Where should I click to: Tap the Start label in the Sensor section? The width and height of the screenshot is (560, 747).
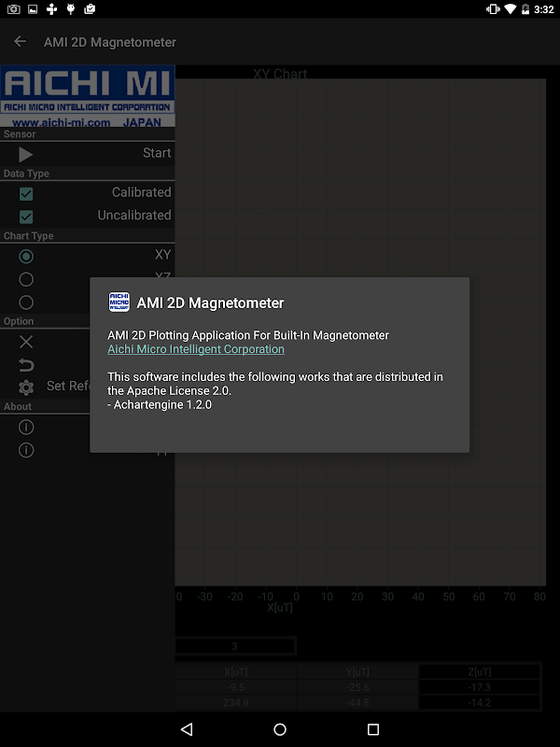[x=157, y=153]
